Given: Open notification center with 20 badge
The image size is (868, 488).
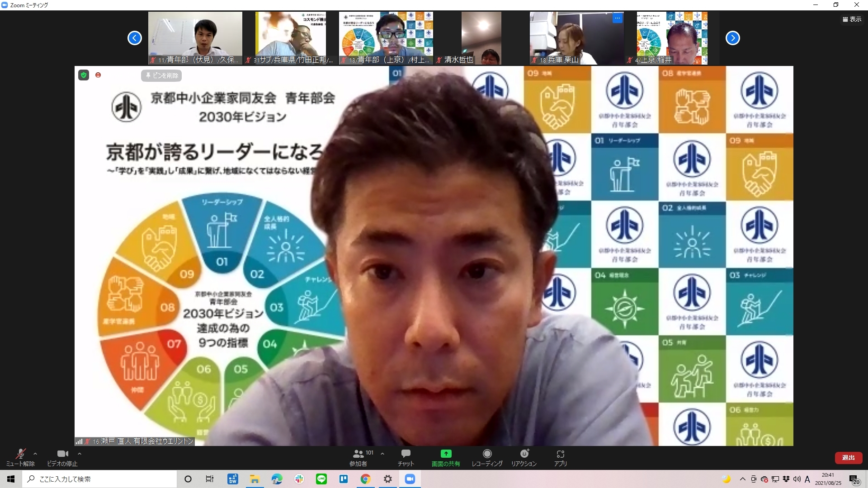Looking at the screenshot, I should (854, 479).
